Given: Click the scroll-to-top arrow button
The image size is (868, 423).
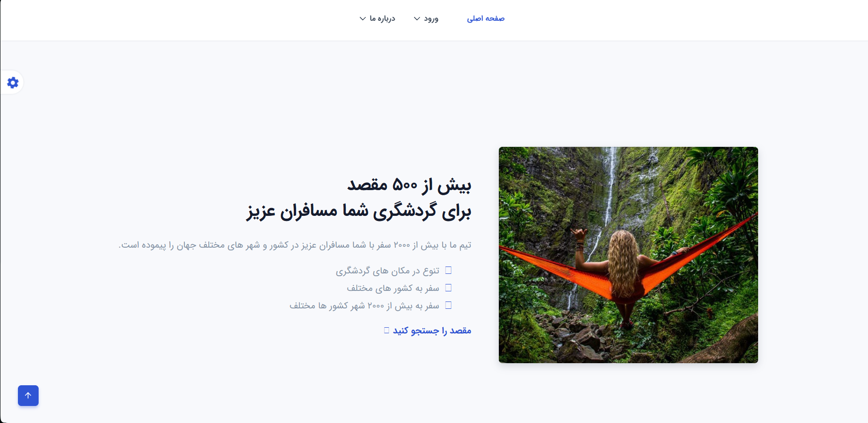Looking at the screenshot, I should (28, 395).
